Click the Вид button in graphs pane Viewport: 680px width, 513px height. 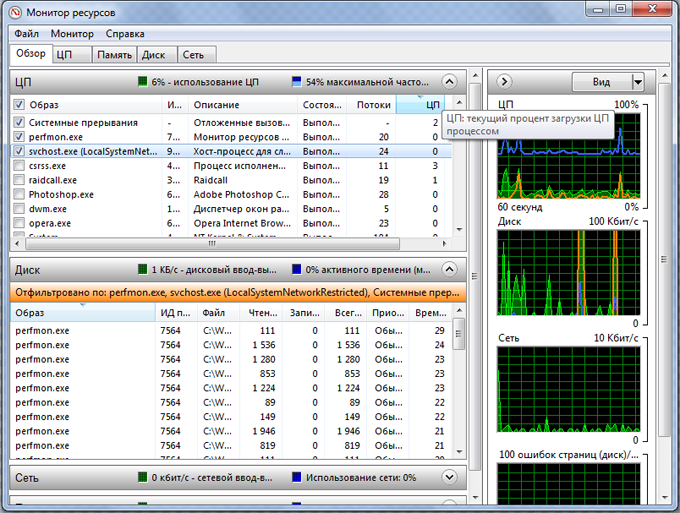(601, 82)
